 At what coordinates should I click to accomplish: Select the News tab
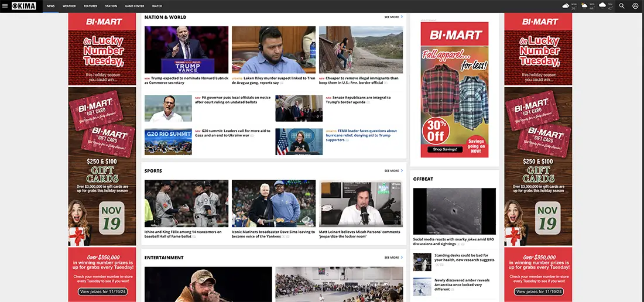coord(50,6)
